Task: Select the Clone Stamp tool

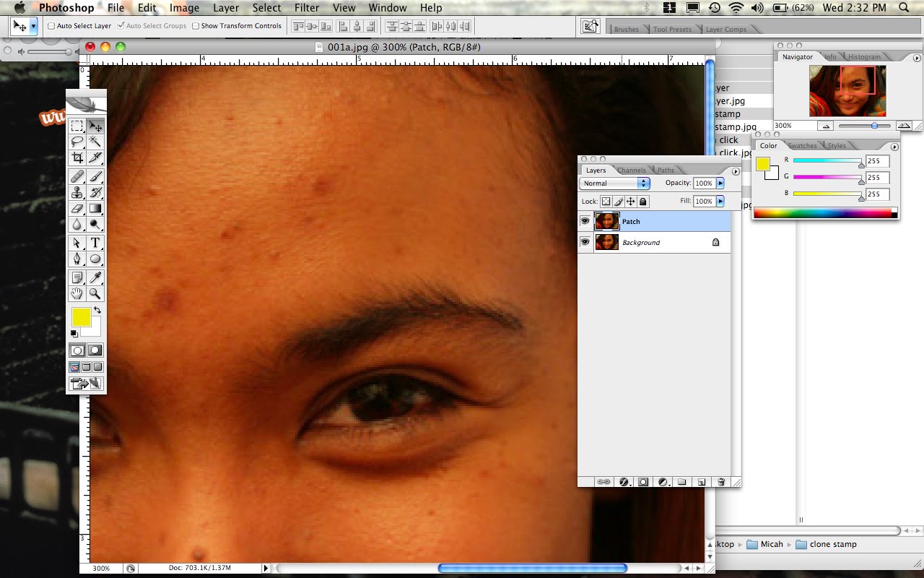Action: click(x=77, y=192)
